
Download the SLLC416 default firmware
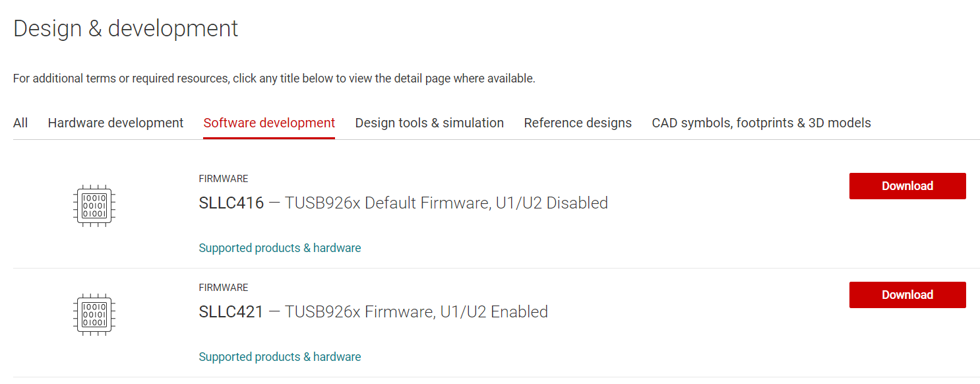pos(907,186)
